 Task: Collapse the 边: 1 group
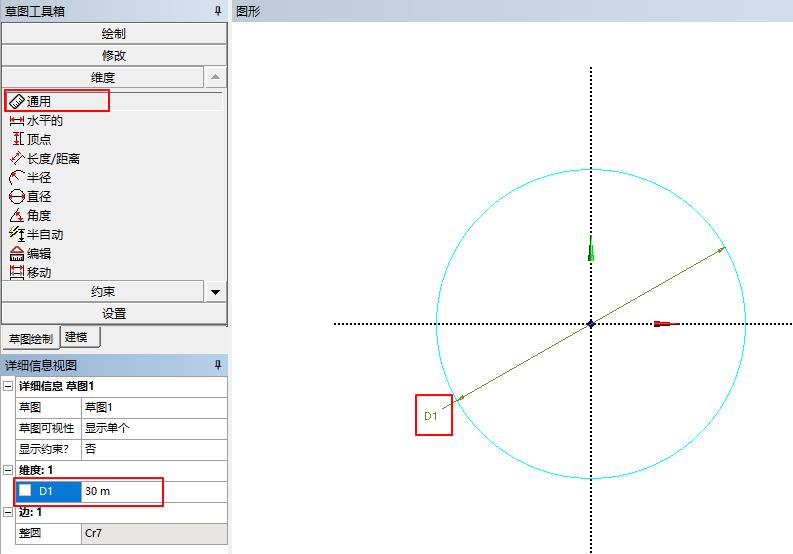click(8, 512)
